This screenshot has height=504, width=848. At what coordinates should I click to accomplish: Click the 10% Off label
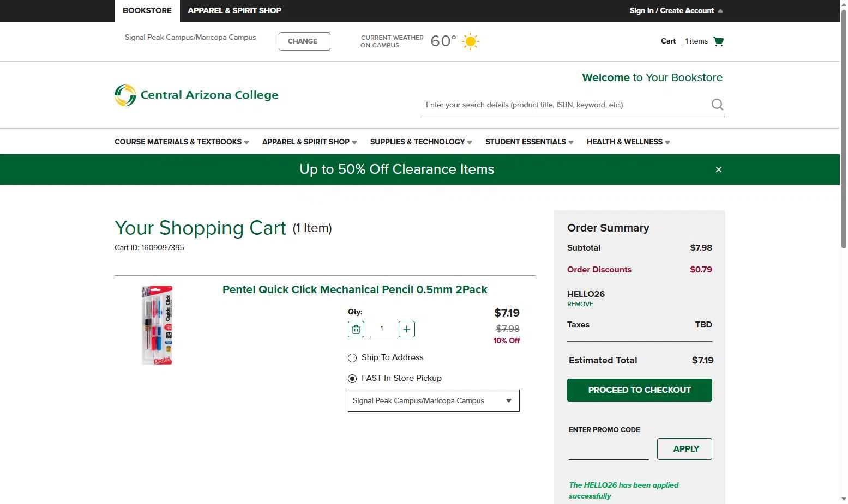(x=506, y=341)
